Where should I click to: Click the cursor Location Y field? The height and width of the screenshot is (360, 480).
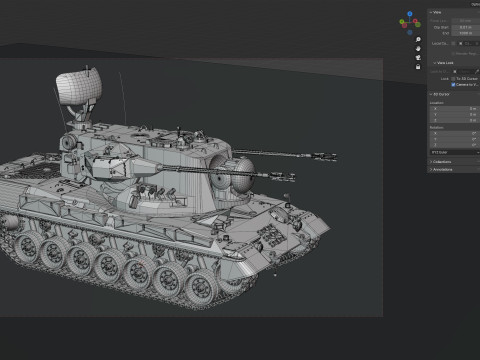pyautogui.click(x=455, y=114)
